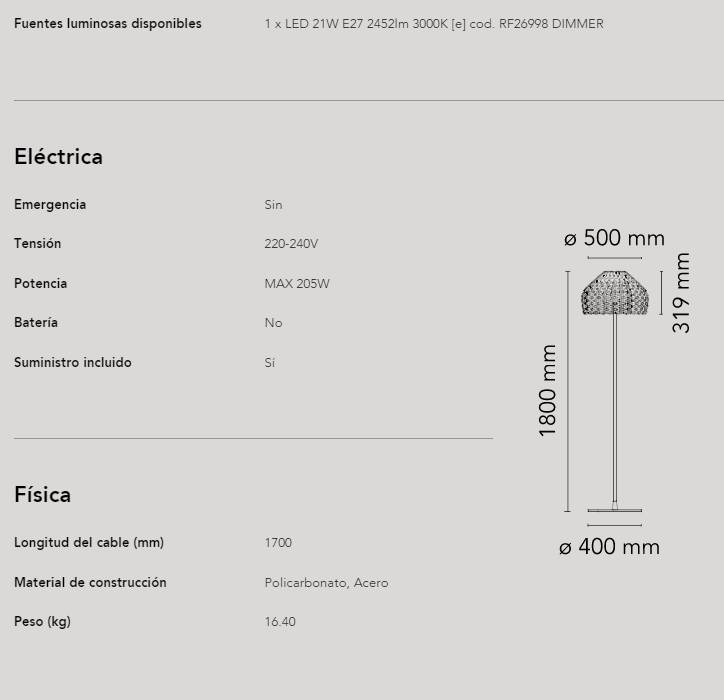This screenshot has width=724, height=700.
Task: Click the Emergencia label
Action: pyautogui.click(x=50, y=205)
